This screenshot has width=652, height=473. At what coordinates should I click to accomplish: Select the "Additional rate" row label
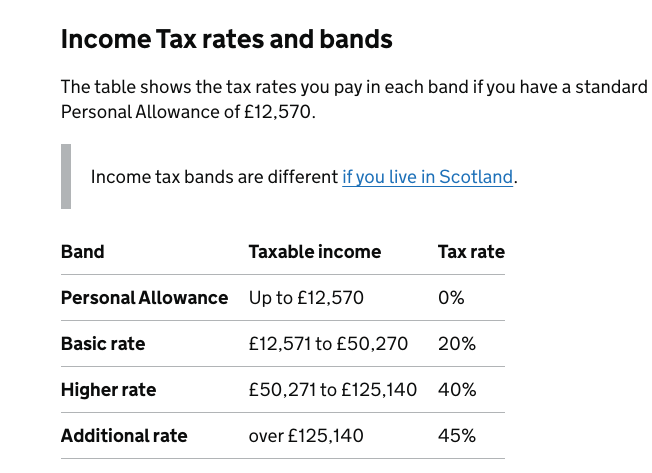click(x=124, y=436)
